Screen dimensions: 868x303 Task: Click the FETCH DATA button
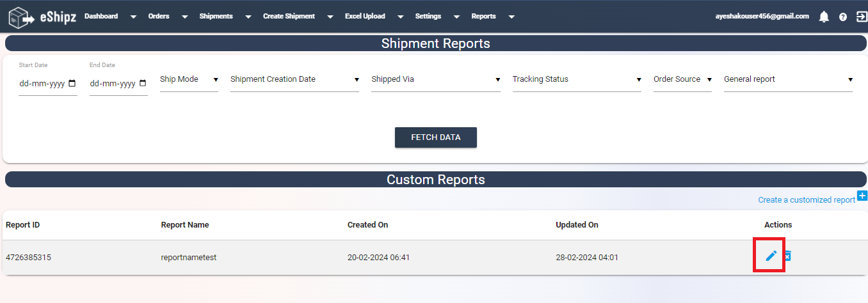(436, 137)
